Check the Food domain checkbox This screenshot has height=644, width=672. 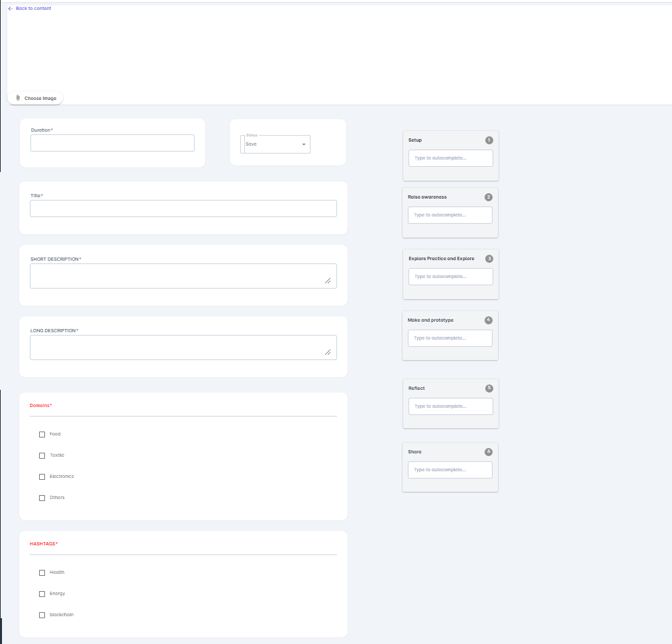pos(42,434)
